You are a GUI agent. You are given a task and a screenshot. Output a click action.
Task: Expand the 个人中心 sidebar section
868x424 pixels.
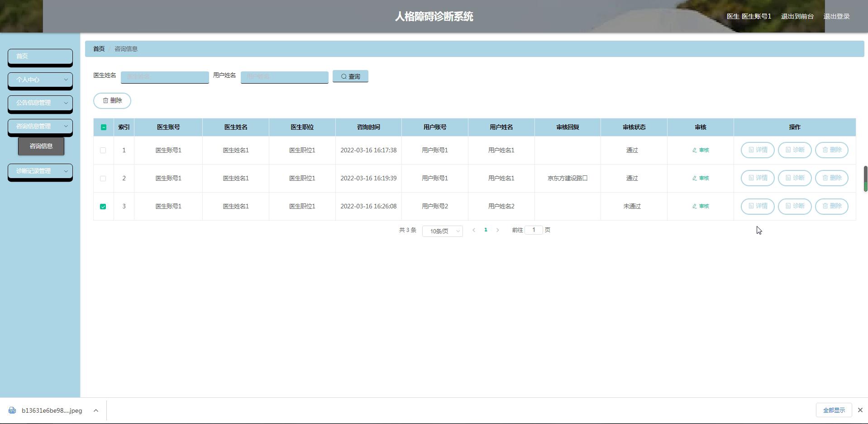(x=40, y=80)
